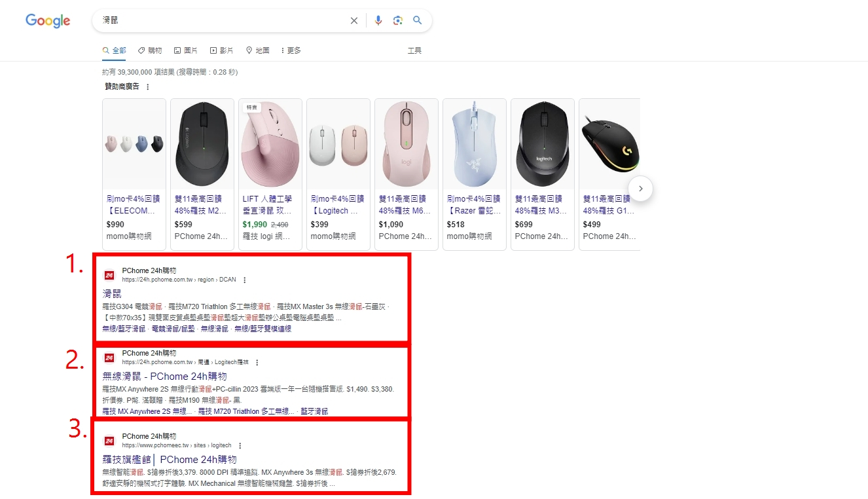Image resolution: width=868 pixels, height=499 pixels.
Task: Open the $399 white and pink mice image
Action: tap(338, 144)
